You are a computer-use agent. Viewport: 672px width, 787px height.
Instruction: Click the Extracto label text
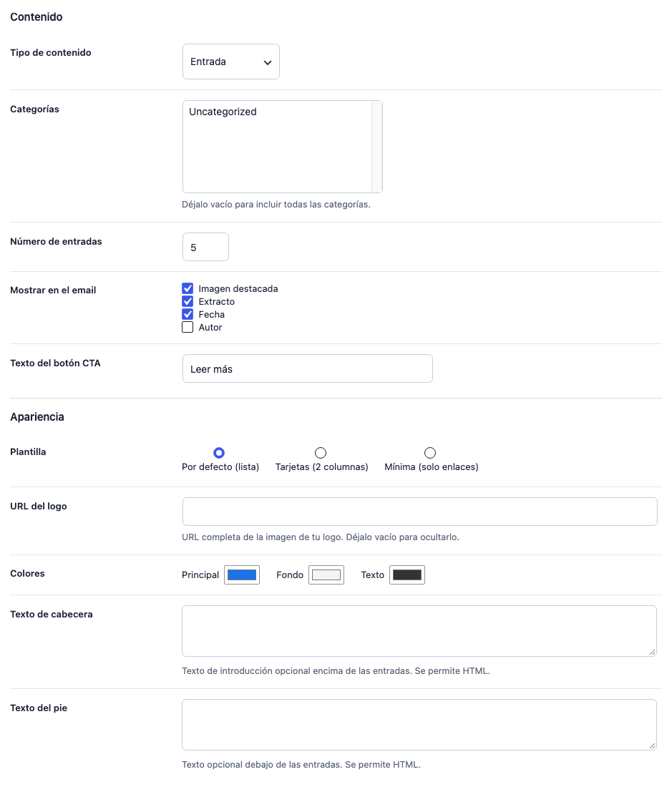[217, 302]
